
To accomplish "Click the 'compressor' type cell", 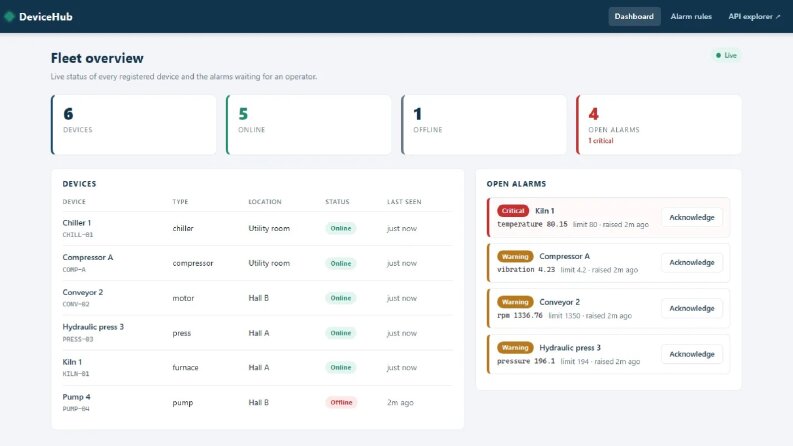I will [193, 263].
